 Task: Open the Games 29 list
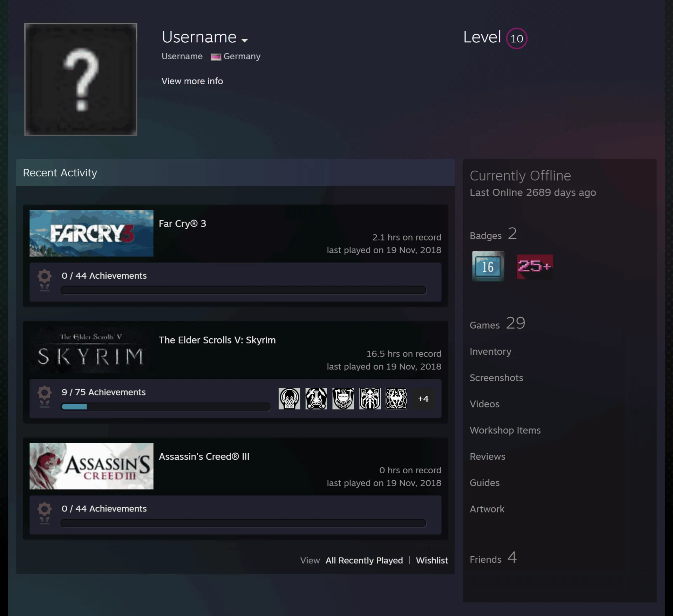(497, 323)
